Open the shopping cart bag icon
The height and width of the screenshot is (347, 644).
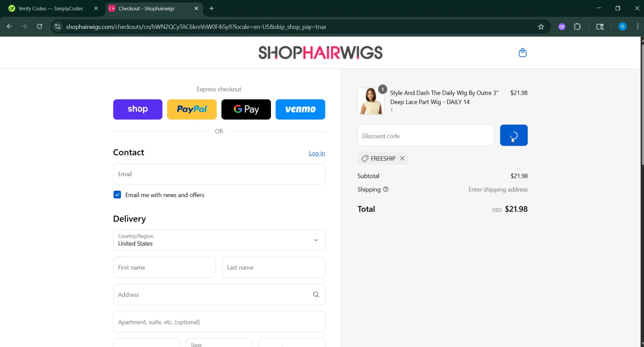[x=522, y=52]
